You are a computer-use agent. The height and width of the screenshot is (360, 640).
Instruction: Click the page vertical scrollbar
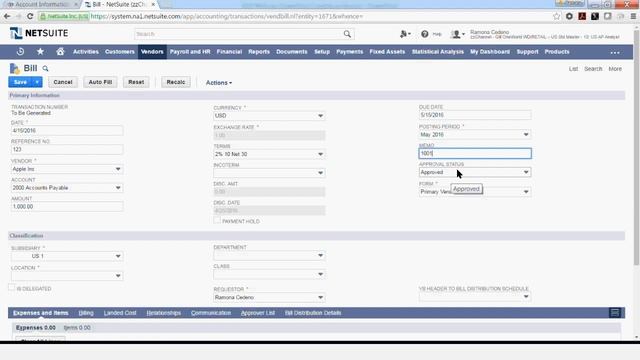pos(636,147)
